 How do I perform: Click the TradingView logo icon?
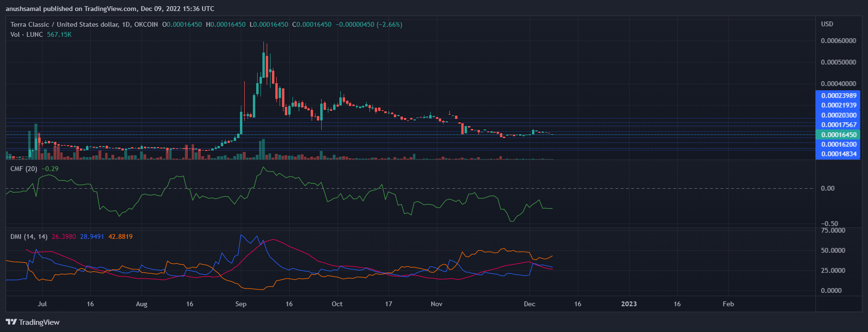pos(11,322)
